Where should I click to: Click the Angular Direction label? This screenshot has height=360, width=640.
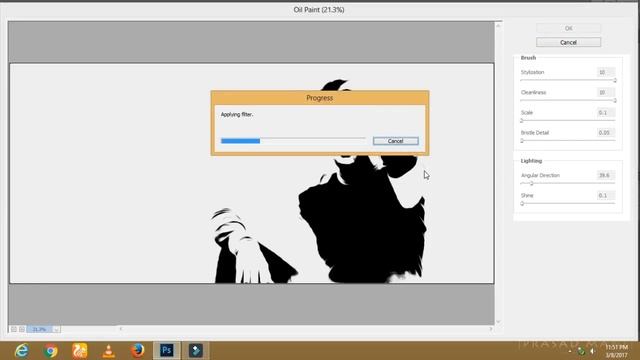(x=540, y=176)
